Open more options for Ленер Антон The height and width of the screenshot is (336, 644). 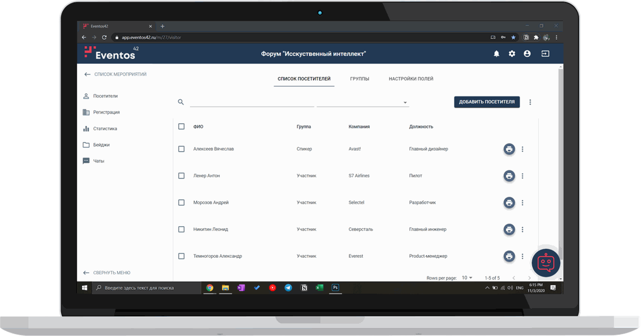click(523, 176)
